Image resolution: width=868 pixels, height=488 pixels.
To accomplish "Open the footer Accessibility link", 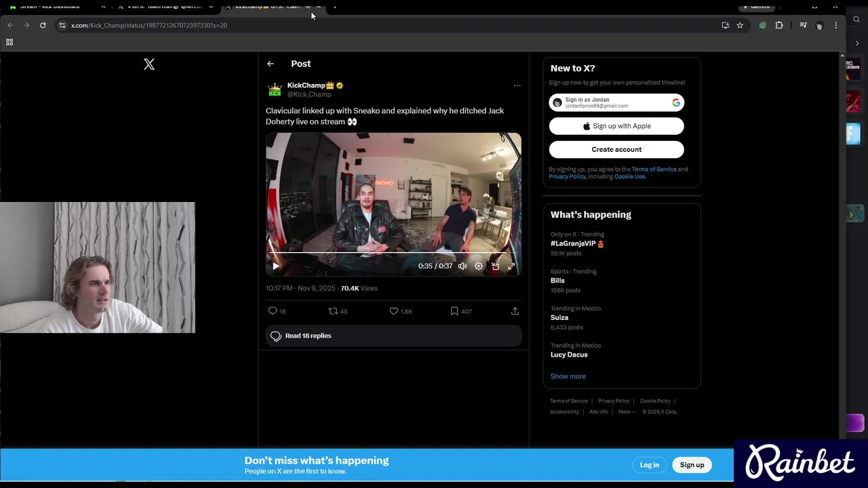I will (564, 412).
